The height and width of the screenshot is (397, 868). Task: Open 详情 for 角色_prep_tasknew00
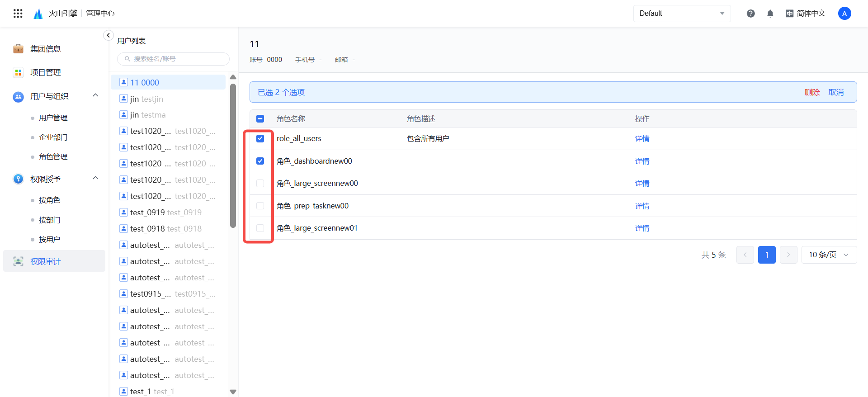point(642,206)
